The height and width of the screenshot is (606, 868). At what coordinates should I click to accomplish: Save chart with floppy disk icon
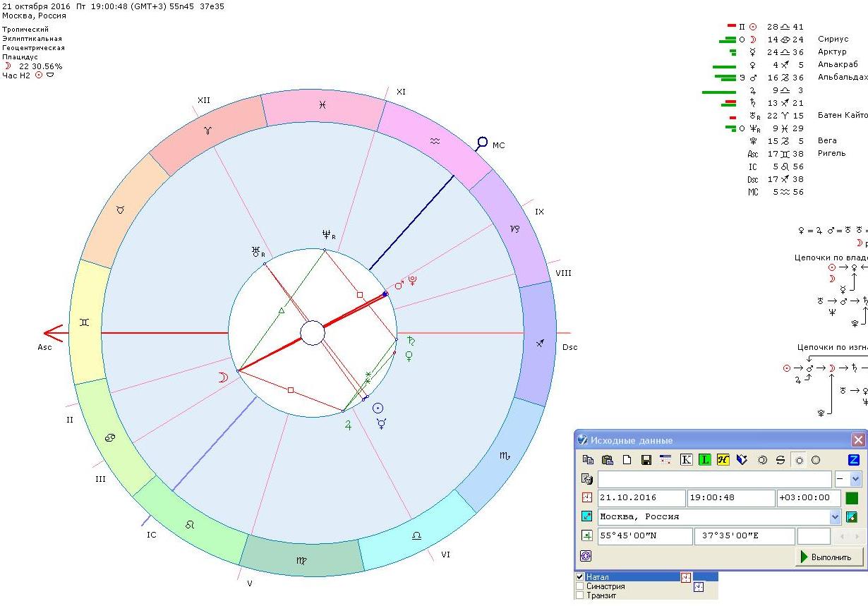click(646, 460)
